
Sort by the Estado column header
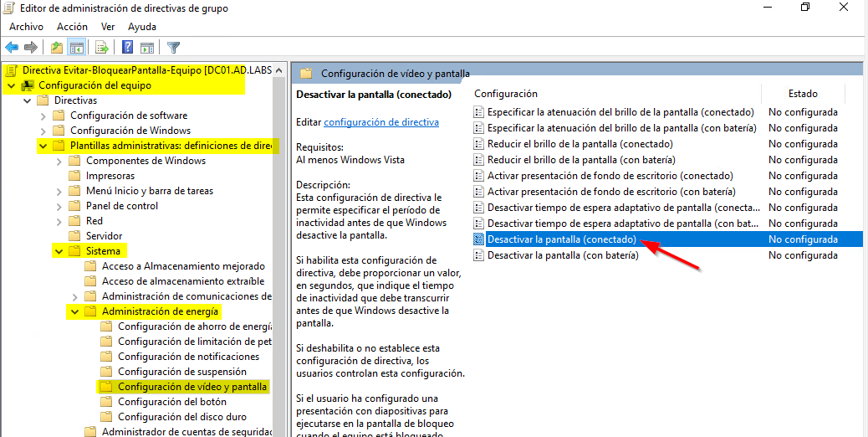point(802,94)
